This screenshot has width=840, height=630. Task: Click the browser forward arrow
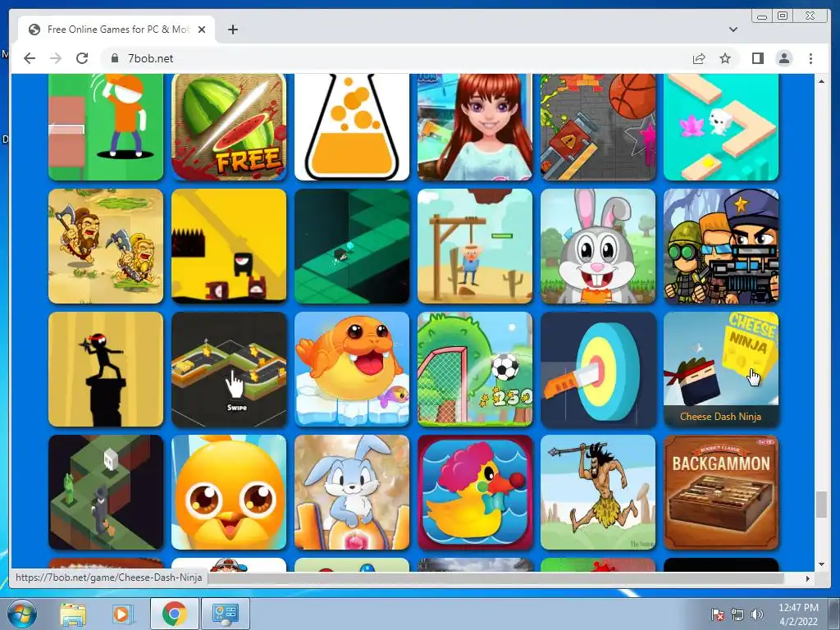(56, 58)
